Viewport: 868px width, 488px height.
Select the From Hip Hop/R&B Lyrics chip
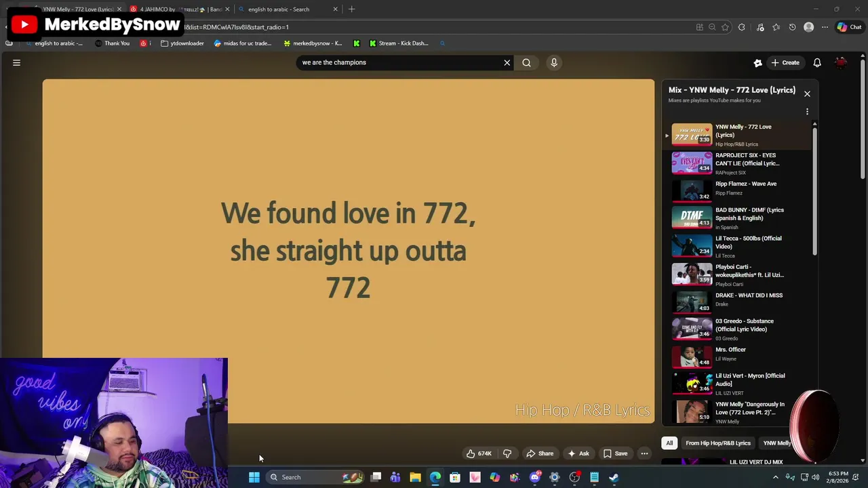(717, 443)
